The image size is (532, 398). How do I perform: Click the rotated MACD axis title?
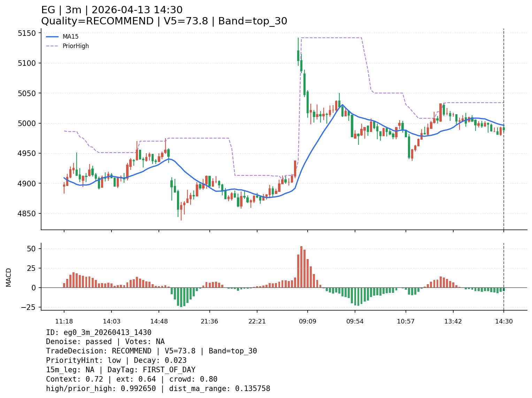pyautogui.click(x=9, y=277)
